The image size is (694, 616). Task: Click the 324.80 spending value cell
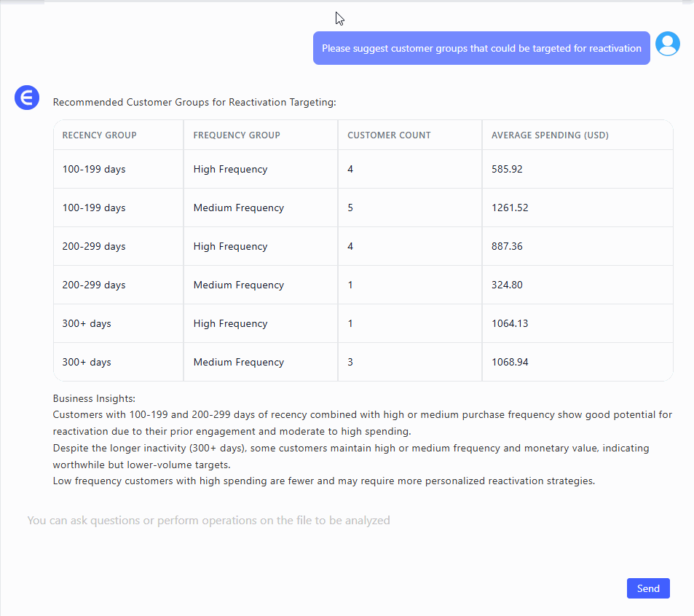pyautogui.click(x=507, y=285)
